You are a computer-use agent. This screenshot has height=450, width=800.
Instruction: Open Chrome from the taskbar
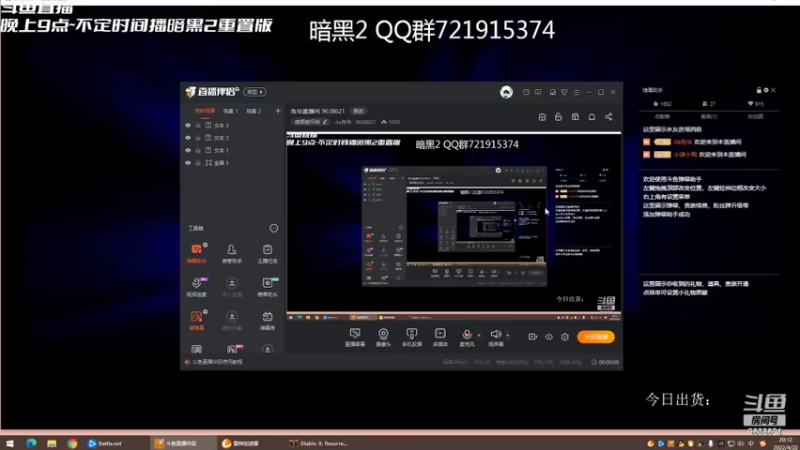point(72,443)
